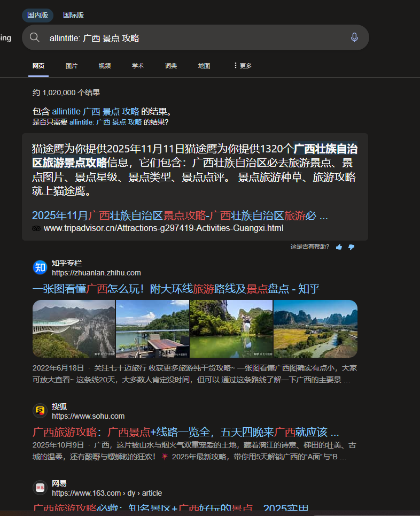Activate voice search microphone
This screenshot has height=516, width=420.
[354, 37]
